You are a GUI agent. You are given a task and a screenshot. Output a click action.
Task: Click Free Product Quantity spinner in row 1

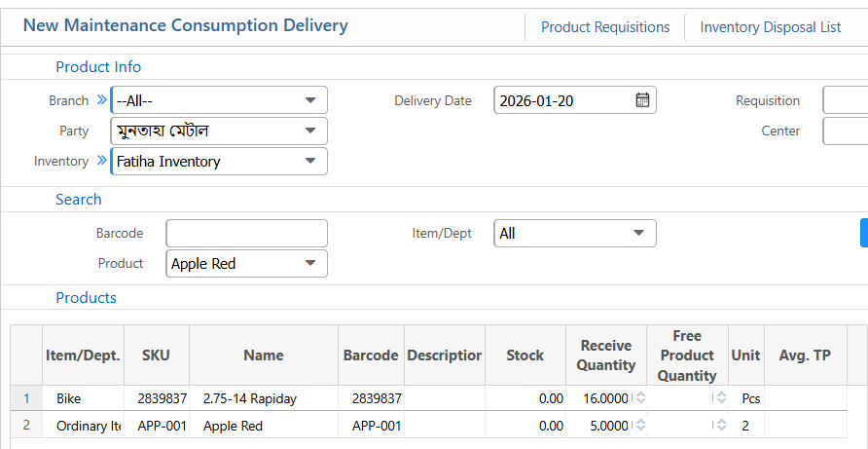720,398
